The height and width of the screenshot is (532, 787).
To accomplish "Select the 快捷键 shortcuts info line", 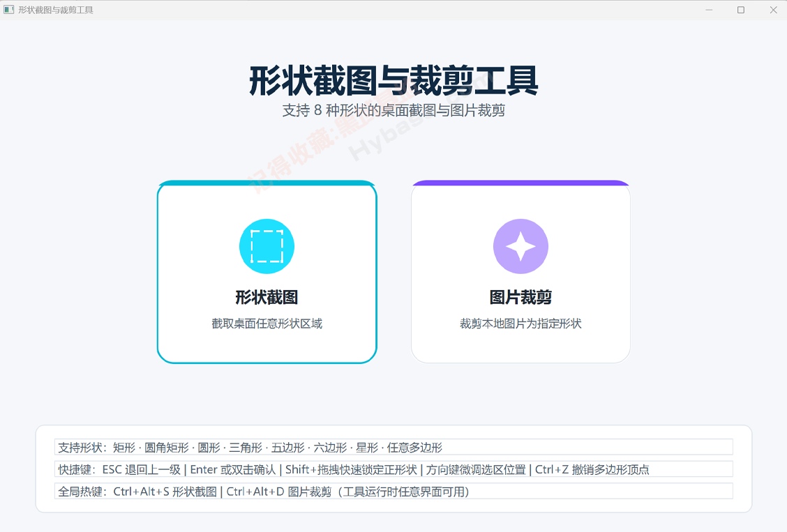I will [393, 469].
